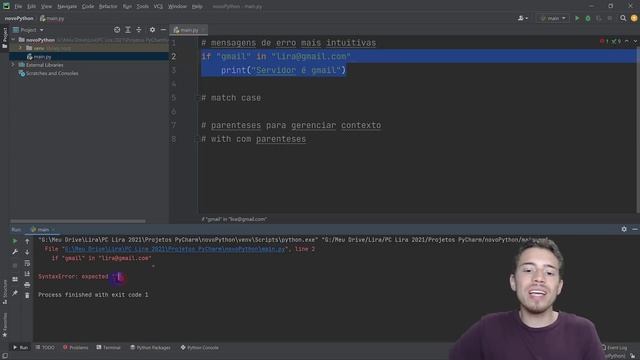This screenshot has height=360, width=640.
Task: Open the Edit menu
Action: click(31, 7)
